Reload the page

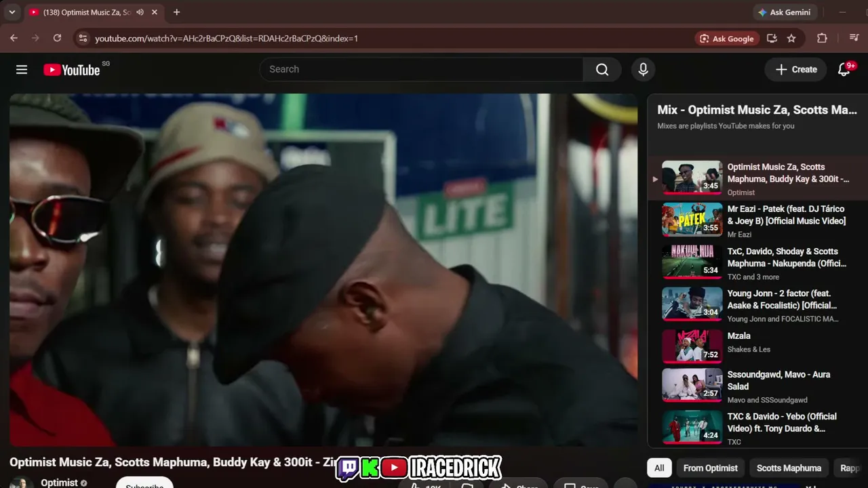[x=57, y=38]
